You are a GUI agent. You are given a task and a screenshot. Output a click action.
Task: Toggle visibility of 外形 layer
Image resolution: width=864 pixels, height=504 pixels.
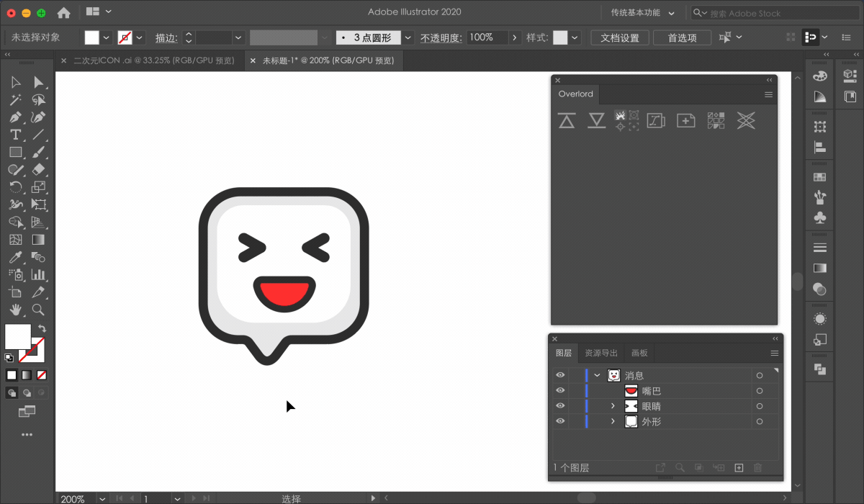coord(560,421)
